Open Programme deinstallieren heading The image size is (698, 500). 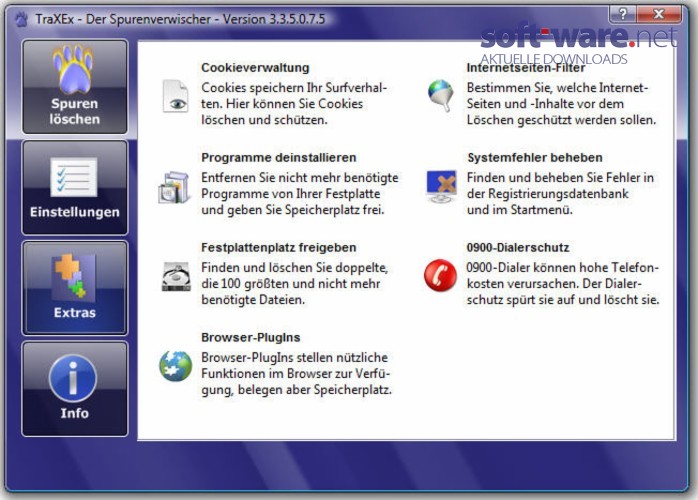(279, 158)
